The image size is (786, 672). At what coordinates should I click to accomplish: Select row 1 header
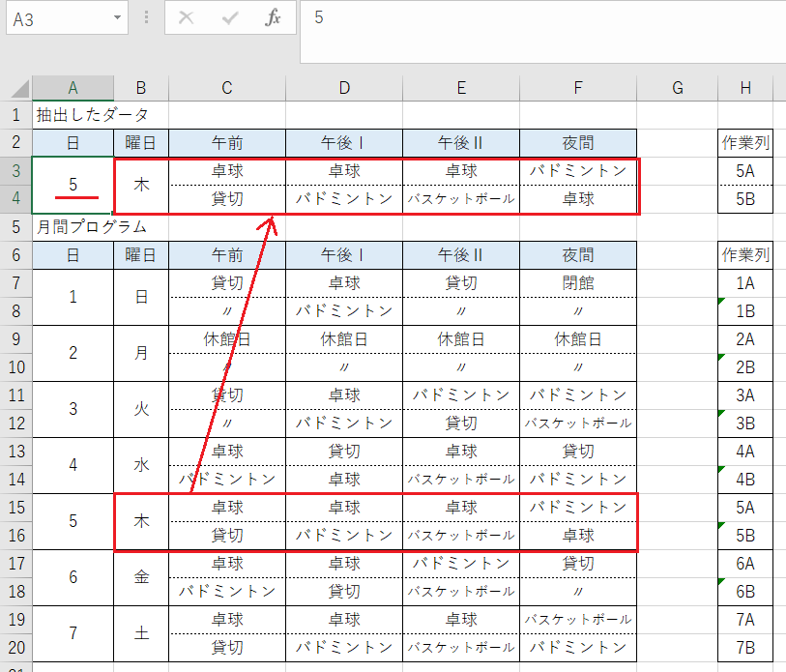pos(14,113)
